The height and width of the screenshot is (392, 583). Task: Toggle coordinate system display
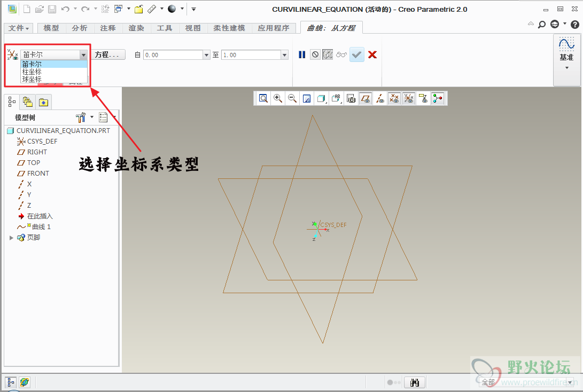tap(409, 98)
